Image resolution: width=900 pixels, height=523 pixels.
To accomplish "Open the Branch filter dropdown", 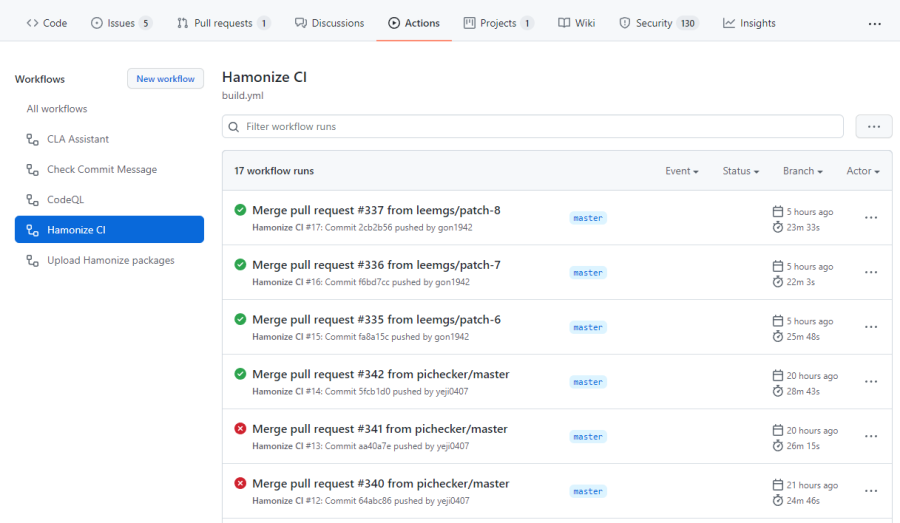I will pyautogui.click(x=802, y=171).
